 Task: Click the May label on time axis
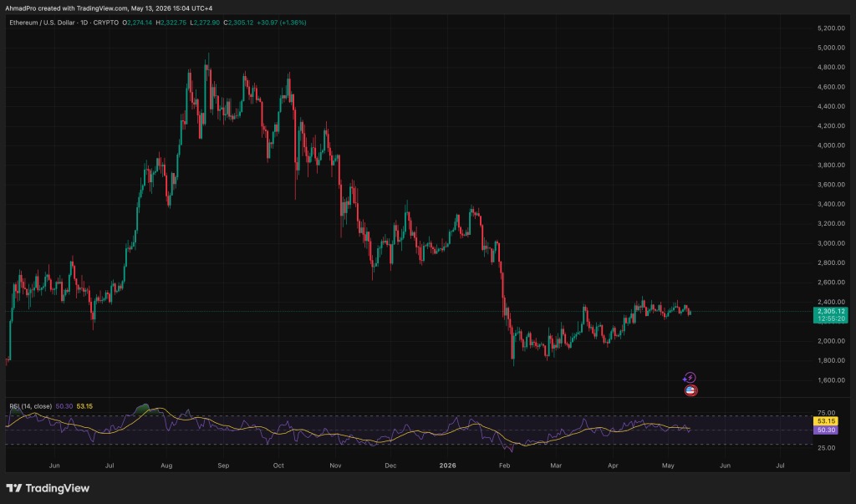668,466
